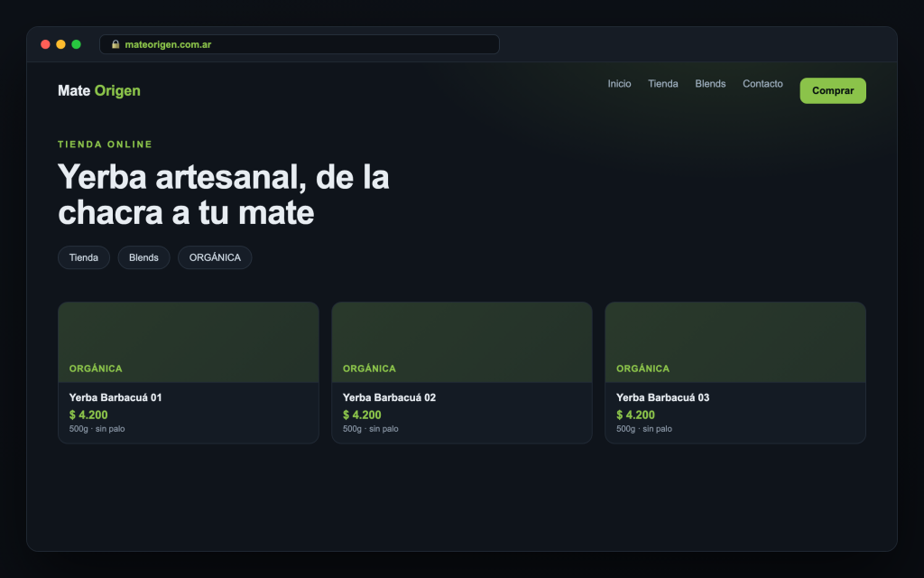Viewport: 924px width, 578px height.
Task: Click the ORGÁNICA label on Barbacuá 02 card
Action: pyautogui.click(x=369, y=368)
